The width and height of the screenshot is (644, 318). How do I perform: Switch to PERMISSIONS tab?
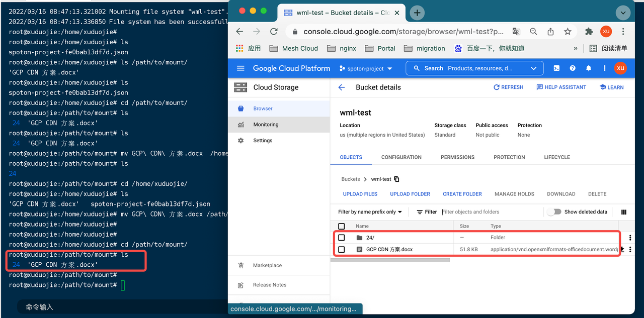[458, 157]
